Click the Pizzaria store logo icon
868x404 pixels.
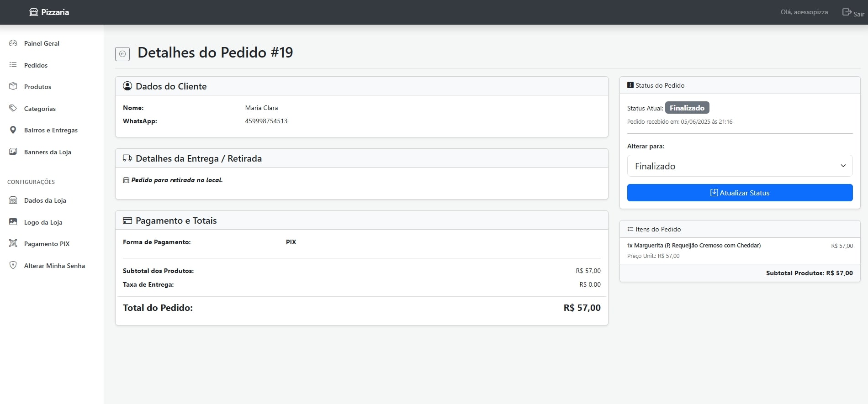(x=34, y=12)
